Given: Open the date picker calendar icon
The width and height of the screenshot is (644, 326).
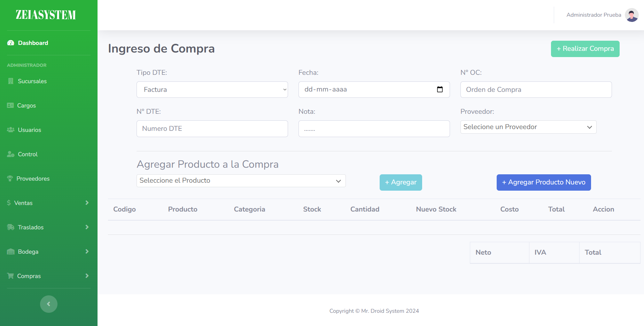Looking at the screenshot, I should click(440, 89).
